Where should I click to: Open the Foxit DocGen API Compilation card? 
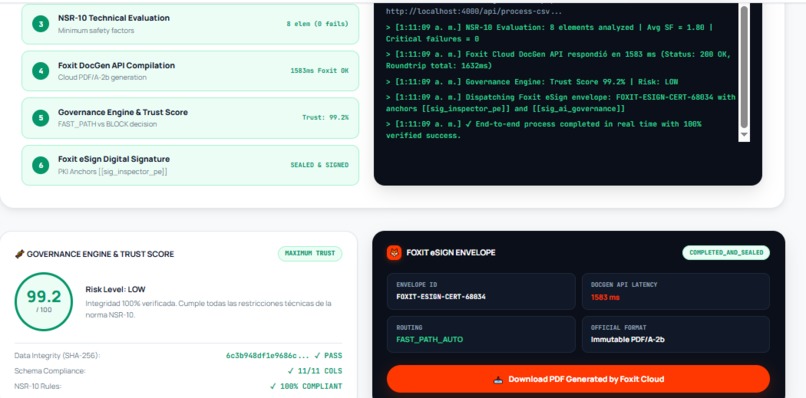[190, 71]
